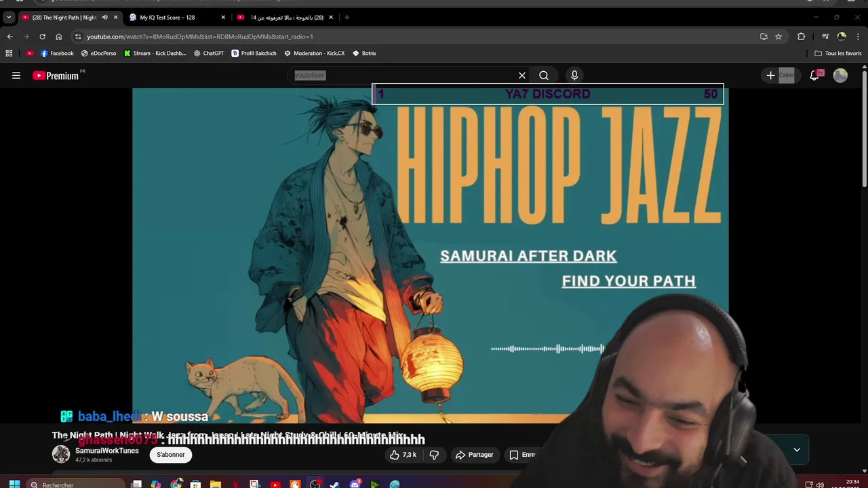The width and height of the screenshot is (868, 488).
Task: Click the HIPHOP JAZZ video player
Action: point(430,256)
